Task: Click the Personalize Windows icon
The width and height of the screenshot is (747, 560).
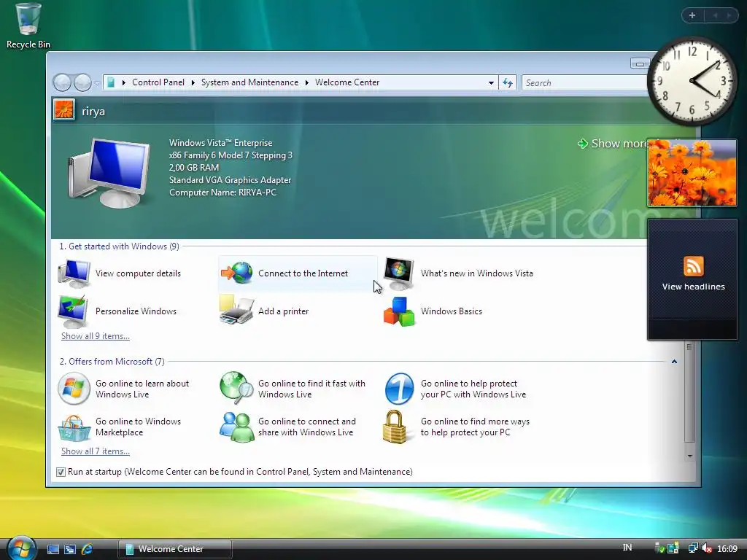Action: pos(72,311)
